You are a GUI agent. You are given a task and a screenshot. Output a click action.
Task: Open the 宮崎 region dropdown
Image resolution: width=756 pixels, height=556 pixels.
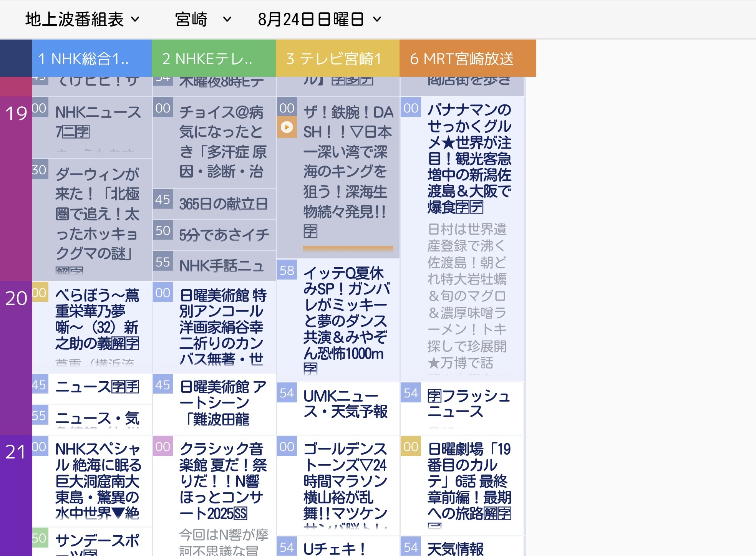pos(203,19)
